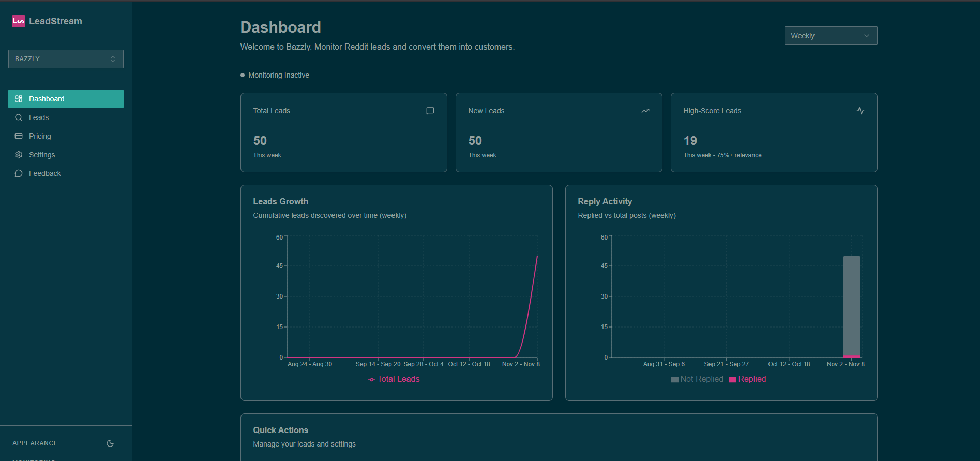980x461 pixels.
Task: Click the APPEARANCE label in sidebar
Action: (35, 443)
